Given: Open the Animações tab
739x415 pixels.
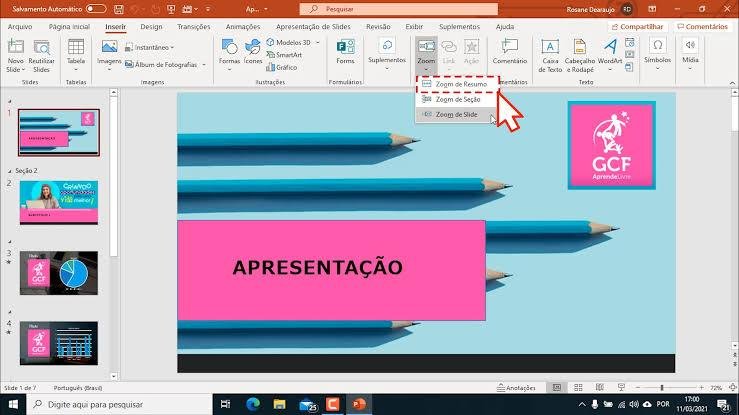Looking at the screenshot, I should point(243,27).
